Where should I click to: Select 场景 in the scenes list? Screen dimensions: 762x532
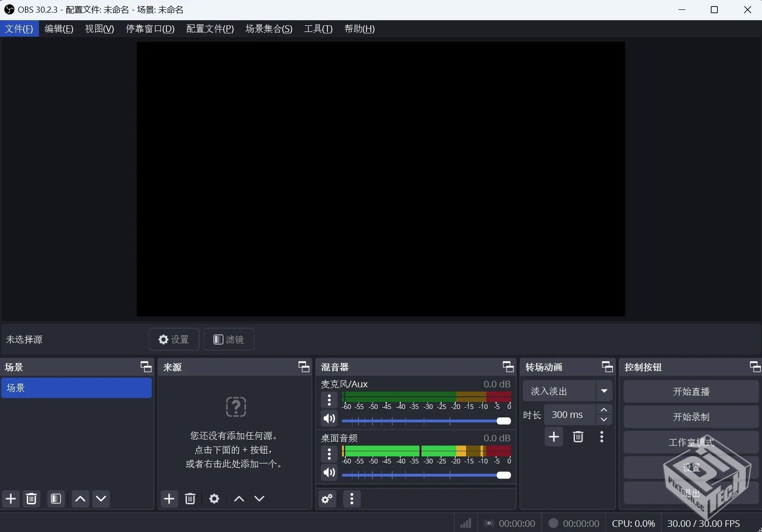(77, 388)
